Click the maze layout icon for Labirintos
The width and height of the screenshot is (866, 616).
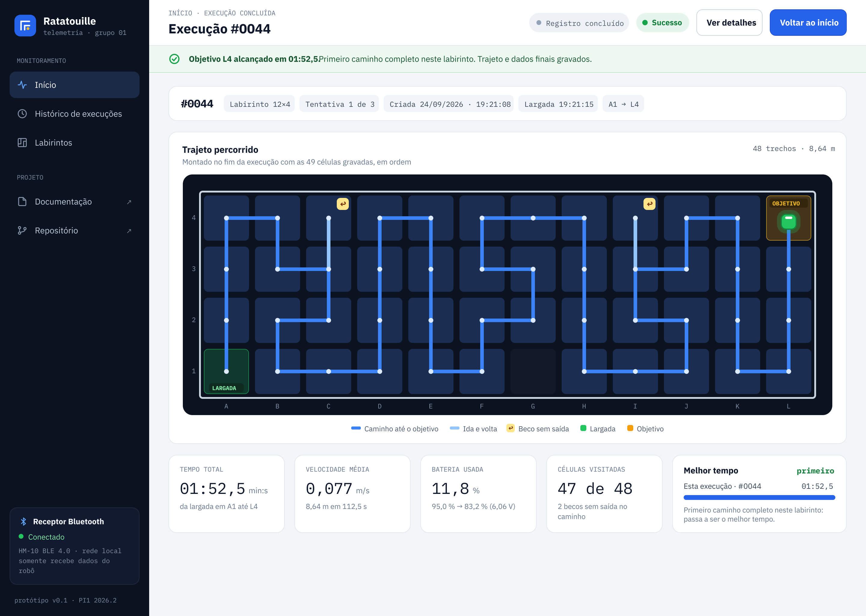tap(22, 143)
